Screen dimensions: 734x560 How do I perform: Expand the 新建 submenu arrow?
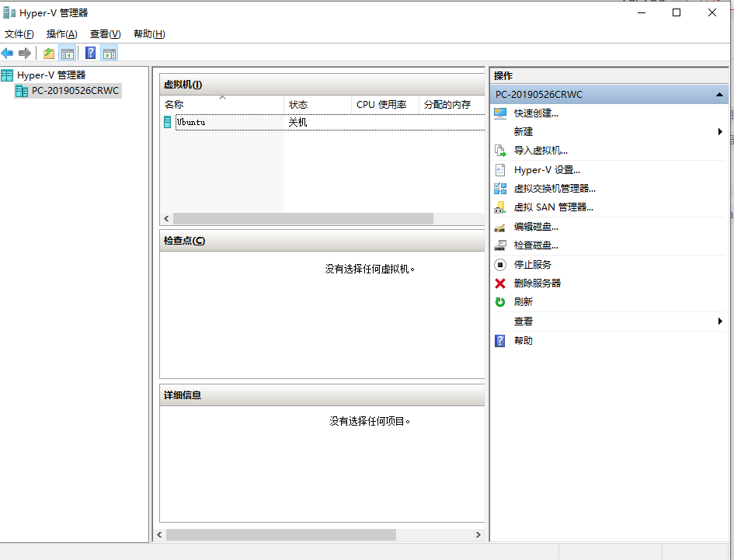pyautogui.click(x=720, y=132)
